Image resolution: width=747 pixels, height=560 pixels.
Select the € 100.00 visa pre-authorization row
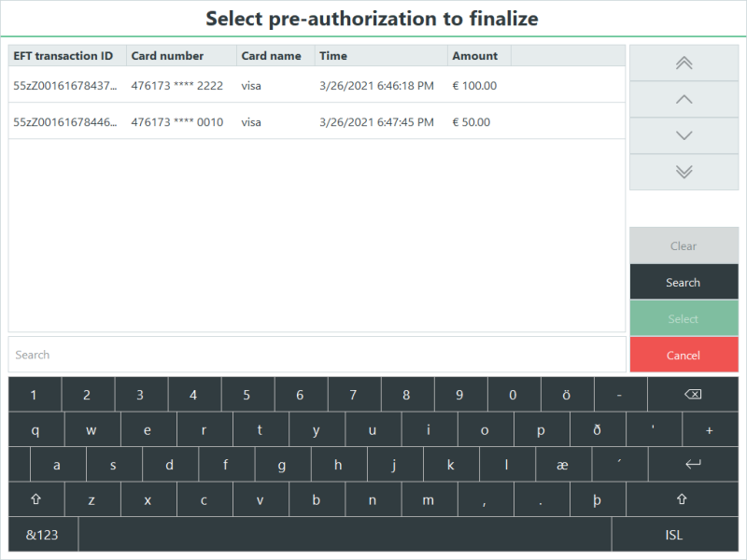point(317,85)
